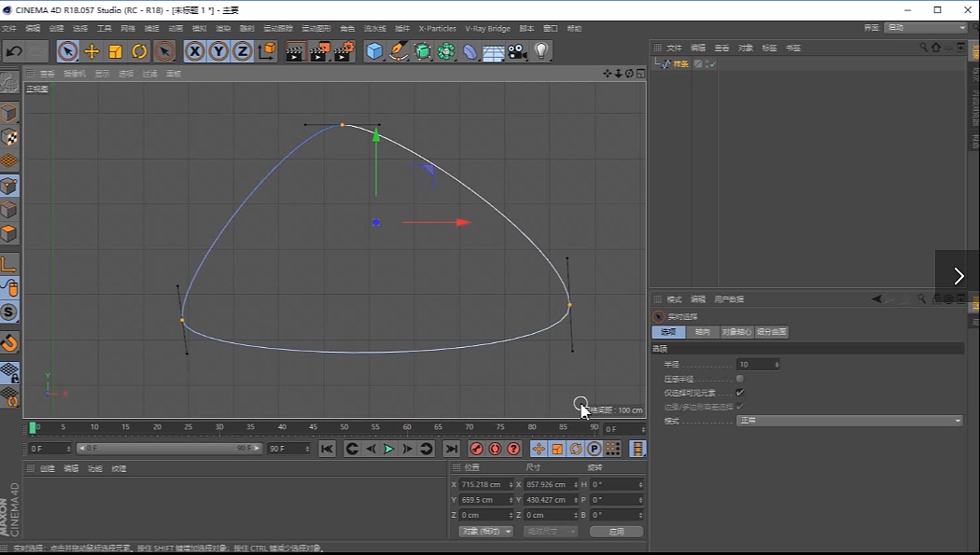Open the green Subdivision generator icon
This screenshot has height=555, width=980.
423,51
